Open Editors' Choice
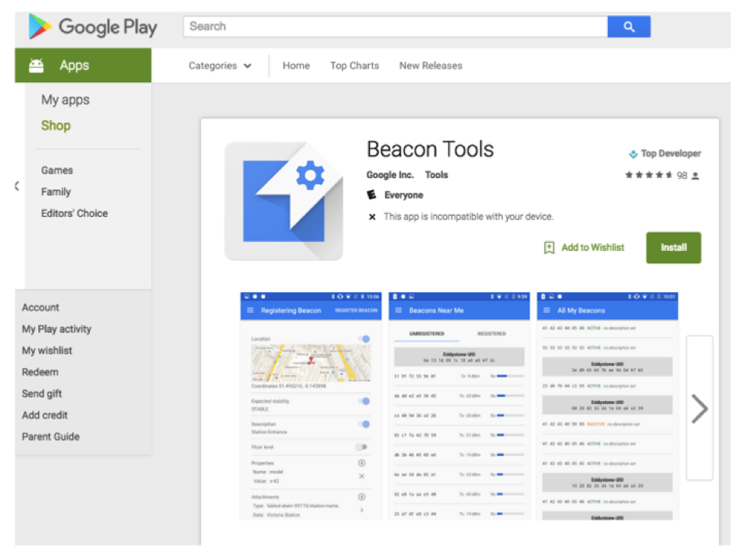Image resolution: width=742 pixels, height=560 pixels. tap(75, 213)
